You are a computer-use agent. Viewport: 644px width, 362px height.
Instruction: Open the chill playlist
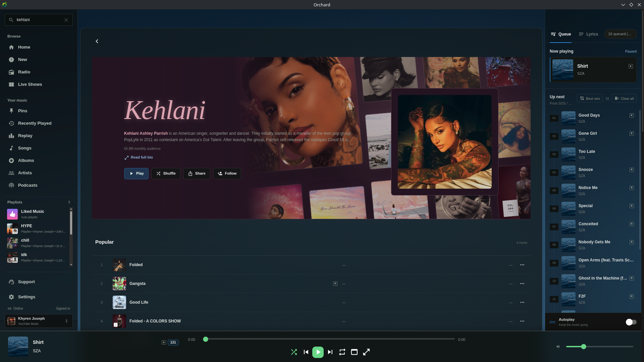click(37, 243)
